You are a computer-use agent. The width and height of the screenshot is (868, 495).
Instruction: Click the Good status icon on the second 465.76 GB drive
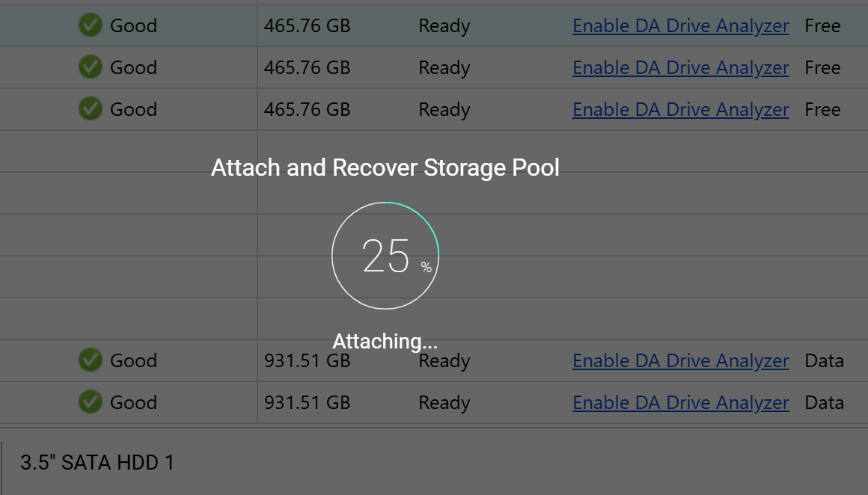[x=90, y=67]
